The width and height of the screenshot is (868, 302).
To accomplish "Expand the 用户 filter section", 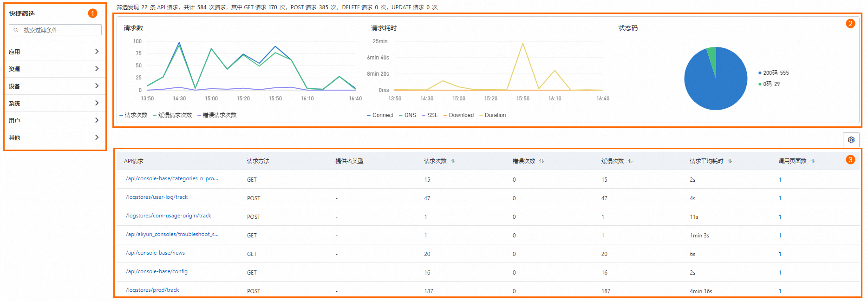I will click(x=54, y=120).
